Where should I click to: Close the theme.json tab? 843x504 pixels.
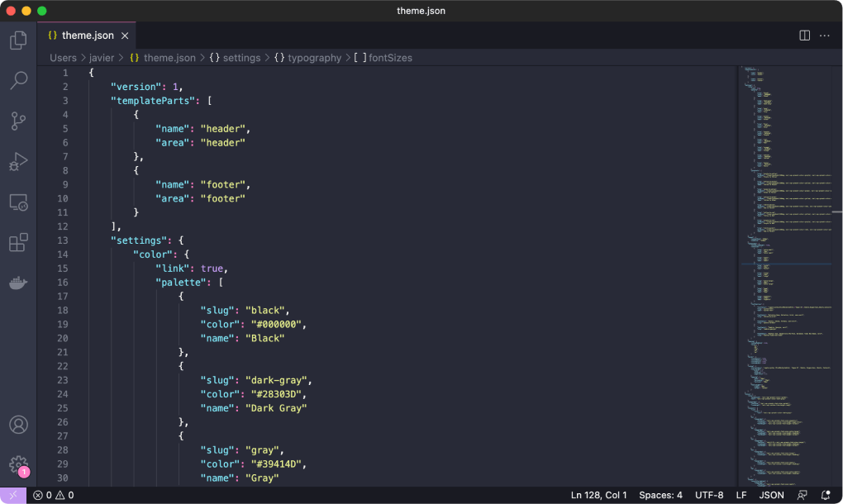point(126,36)
